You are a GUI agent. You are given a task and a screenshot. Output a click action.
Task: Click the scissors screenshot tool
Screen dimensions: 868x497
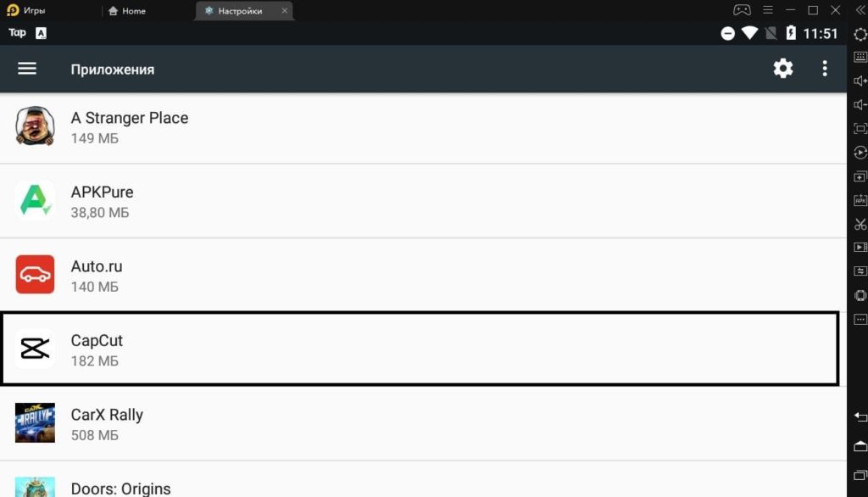pyautogui.click(x=860, y=224)
